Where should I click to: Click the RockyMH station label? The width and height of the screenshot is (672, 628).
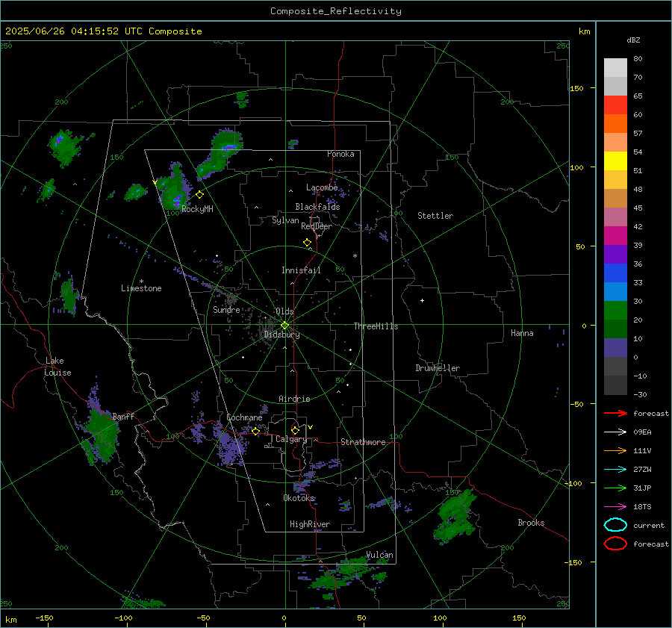[x=197, y=209]
